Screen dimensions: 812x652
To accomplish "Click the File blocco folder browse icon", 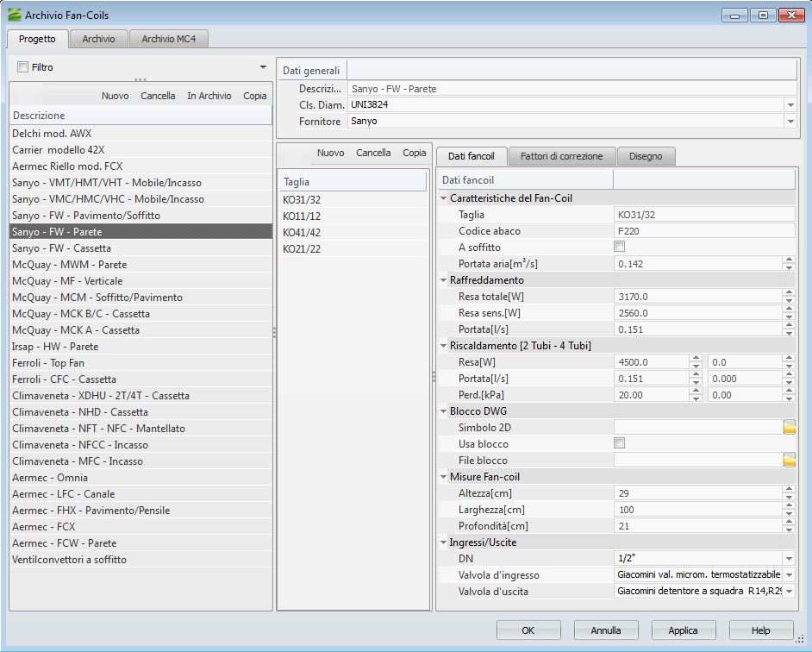I will point(789,461).
